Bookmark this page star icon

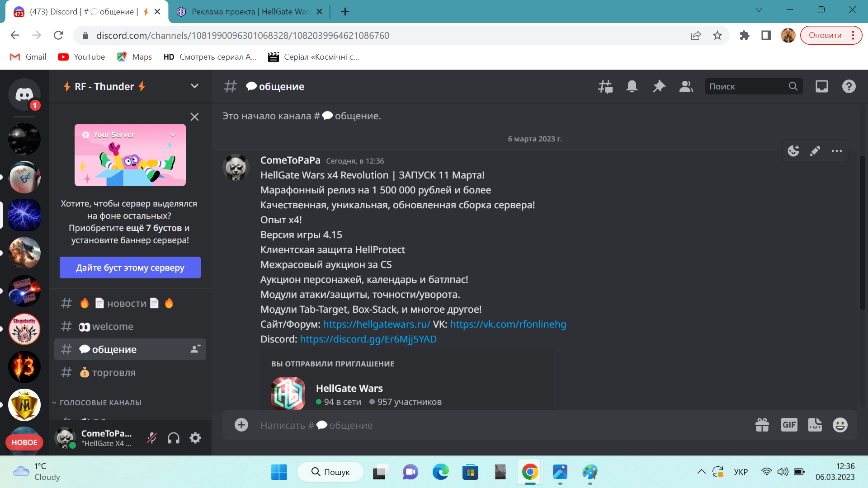tap(717, 35)
